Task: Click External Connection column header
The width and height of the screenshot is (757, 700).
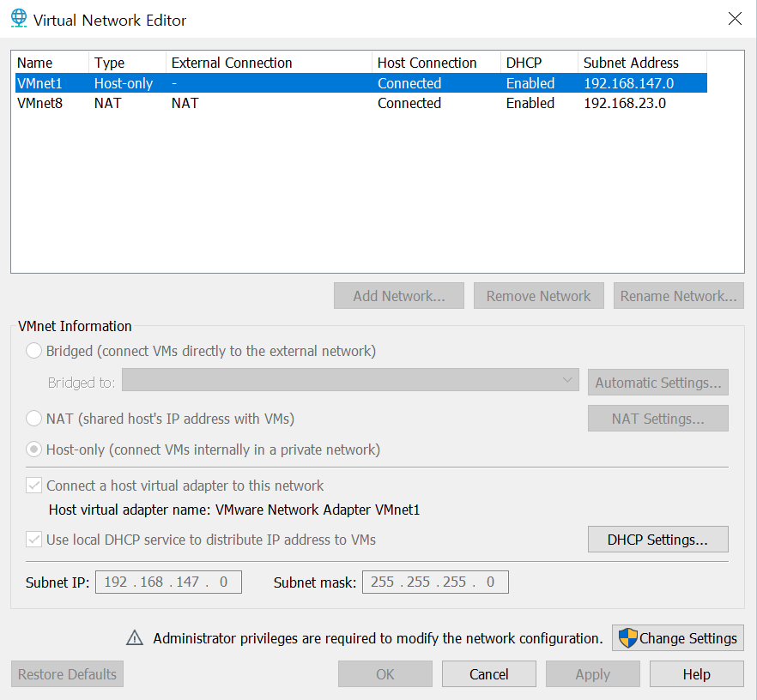Action: 269,63
